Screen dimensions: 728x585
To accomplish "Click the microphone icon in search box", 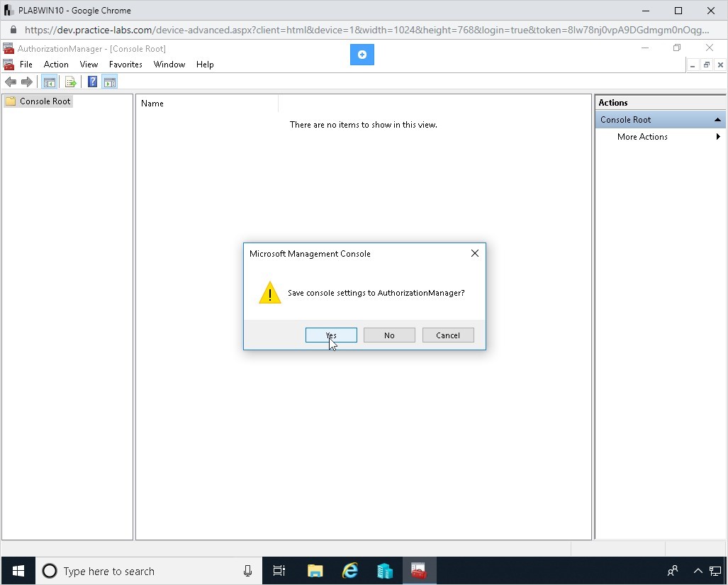I will 247,571.
